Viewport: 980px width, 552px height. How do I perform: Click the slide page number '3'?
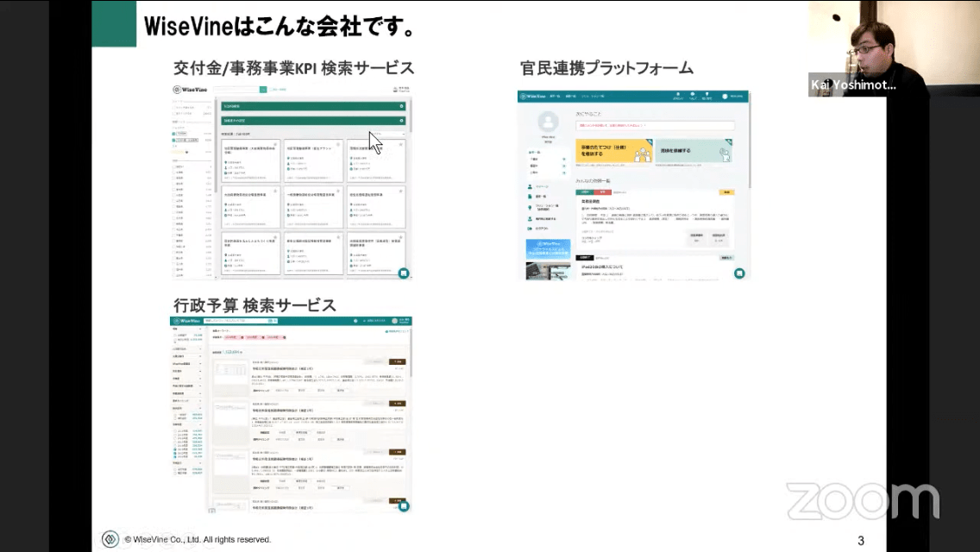click(x=861, y=541)
